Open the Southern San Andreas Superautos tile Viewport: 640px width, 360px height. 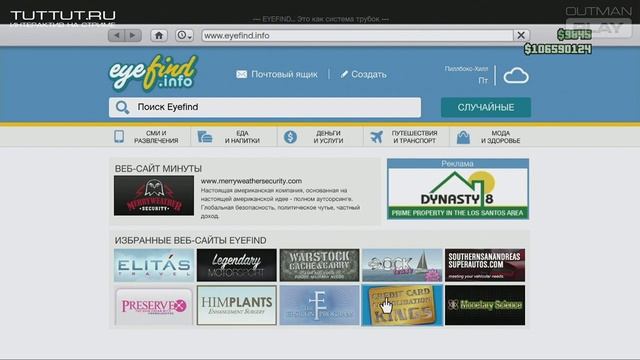(x=485, y=265)
